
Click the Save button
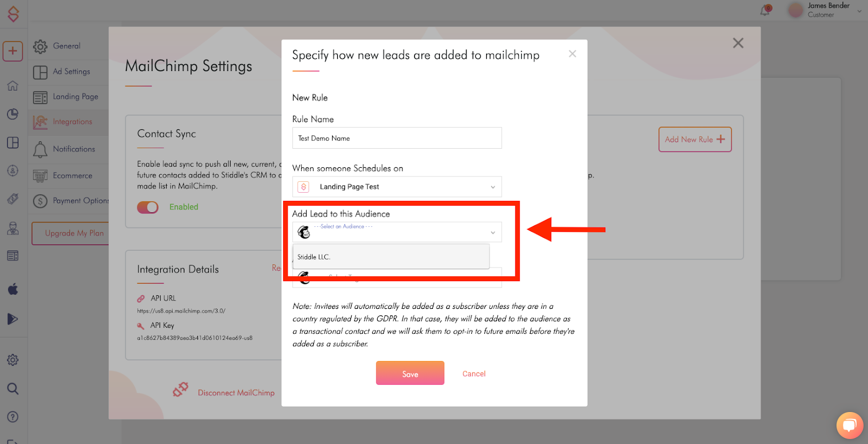(410, 373)
